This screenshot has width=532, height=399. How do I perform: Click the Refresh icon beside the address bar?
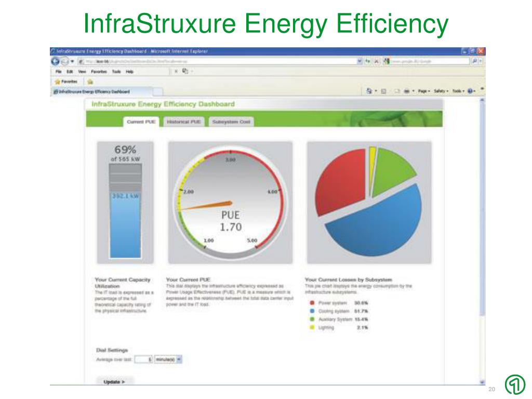pyautogui.click(x=368, y=61)
